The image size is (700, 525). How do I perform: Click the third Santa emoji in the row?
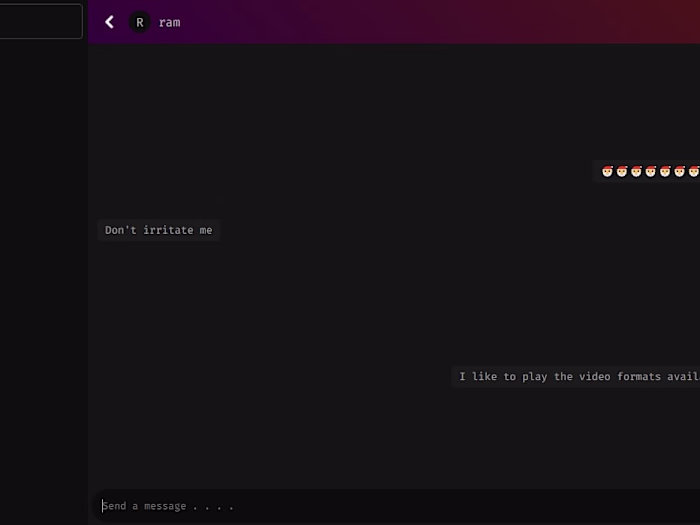(x=636, y=171)
